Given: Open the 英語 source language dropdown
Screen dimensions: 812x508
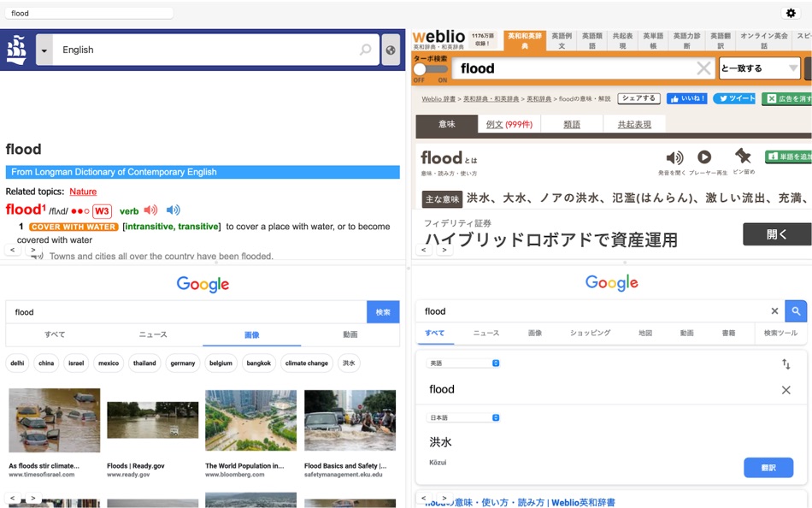Looking at the screenshot, I should click(x=463, y=363).
